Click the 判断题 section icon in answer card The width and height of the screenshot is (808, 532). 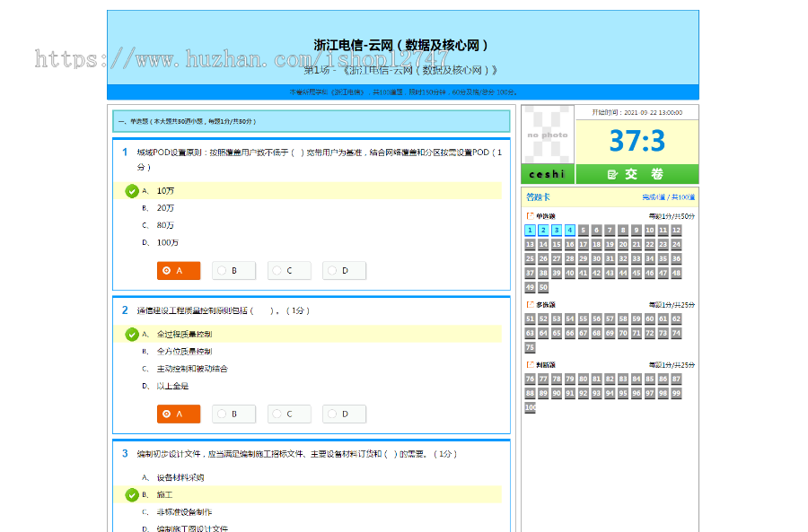click(x=530, y=364)
